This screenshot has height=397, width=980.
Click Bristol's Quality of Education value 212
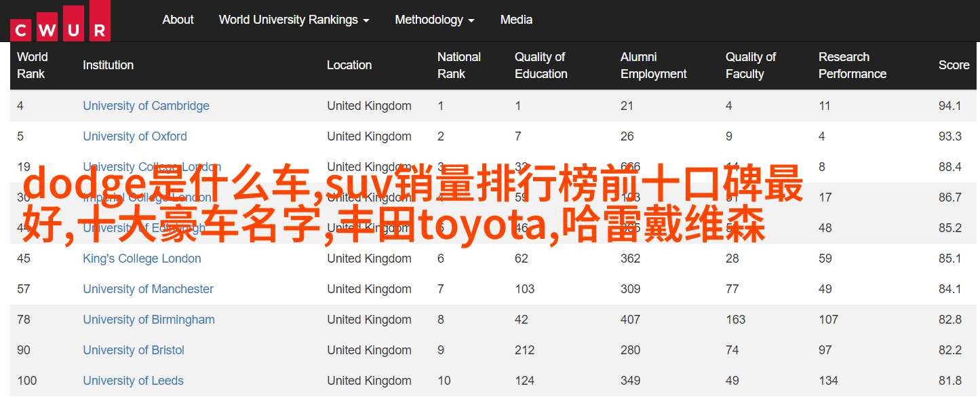point(525,350)
